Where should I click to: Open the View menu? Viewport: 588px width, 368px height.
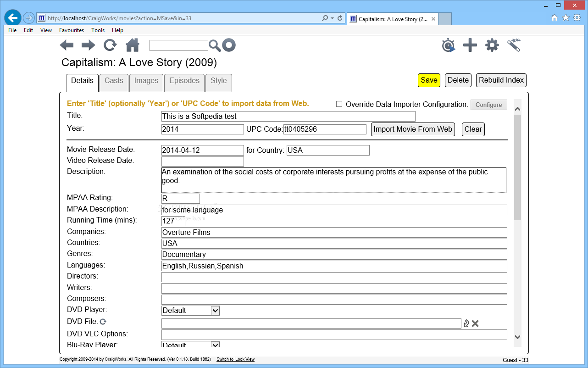coord(46,30)
